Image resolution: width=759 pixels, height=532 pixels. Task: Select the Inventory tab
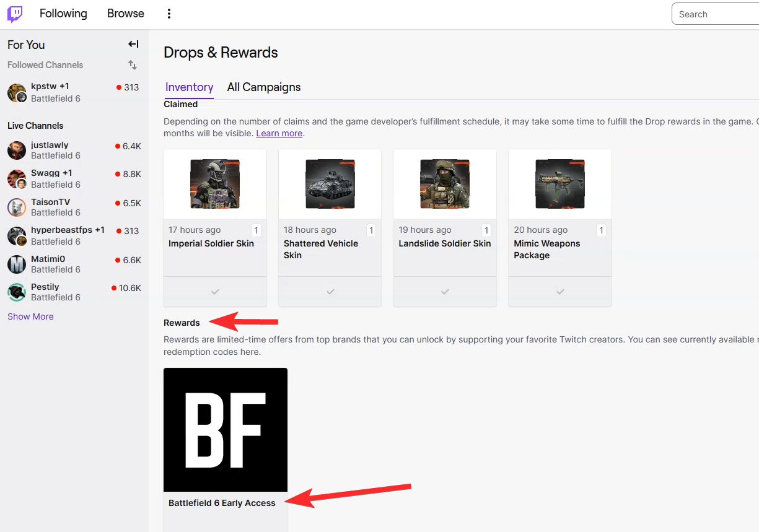point(190,87)
